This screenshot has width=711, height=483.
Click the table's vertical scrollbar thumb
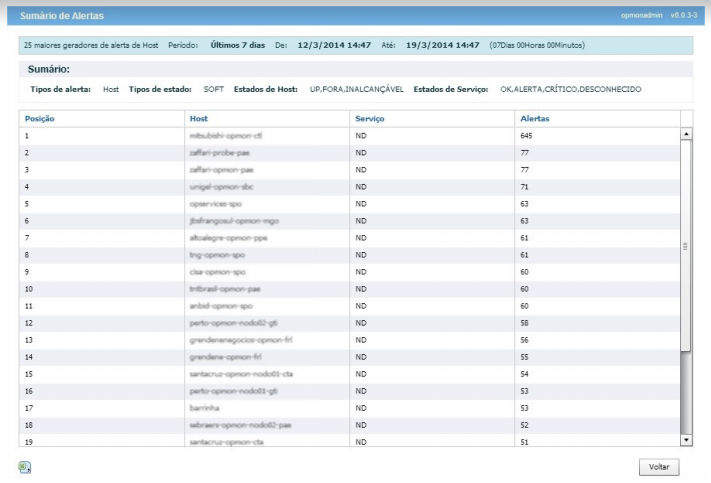[686, 245]
